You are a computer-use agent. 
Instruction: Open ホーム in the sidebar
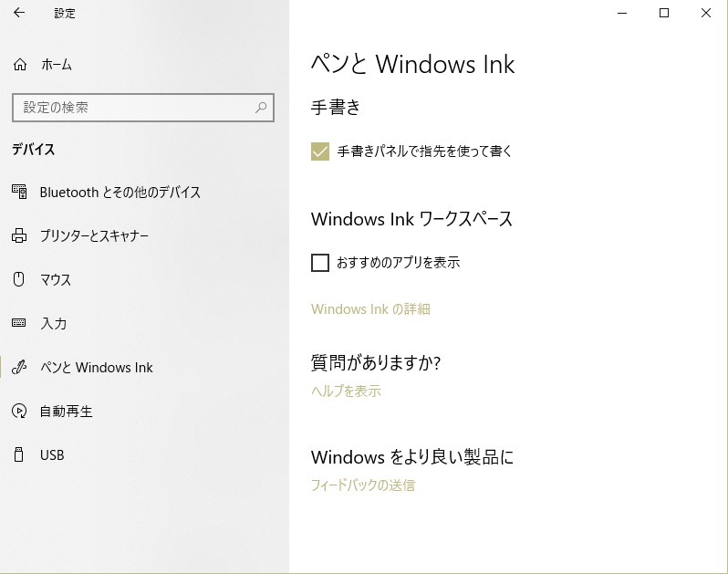pyautogui.click(x=57, y=65)
